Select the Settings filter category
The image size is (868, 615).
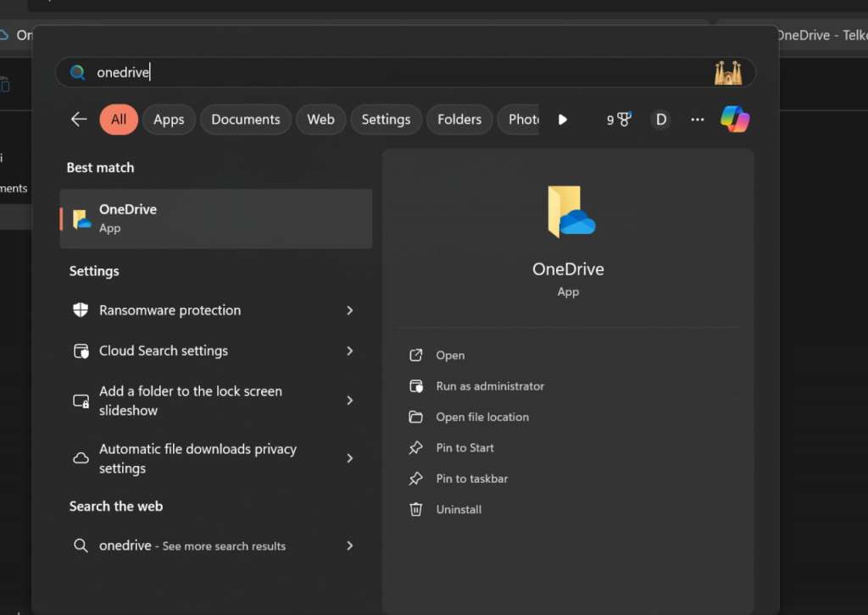click(x=386, y=119)
